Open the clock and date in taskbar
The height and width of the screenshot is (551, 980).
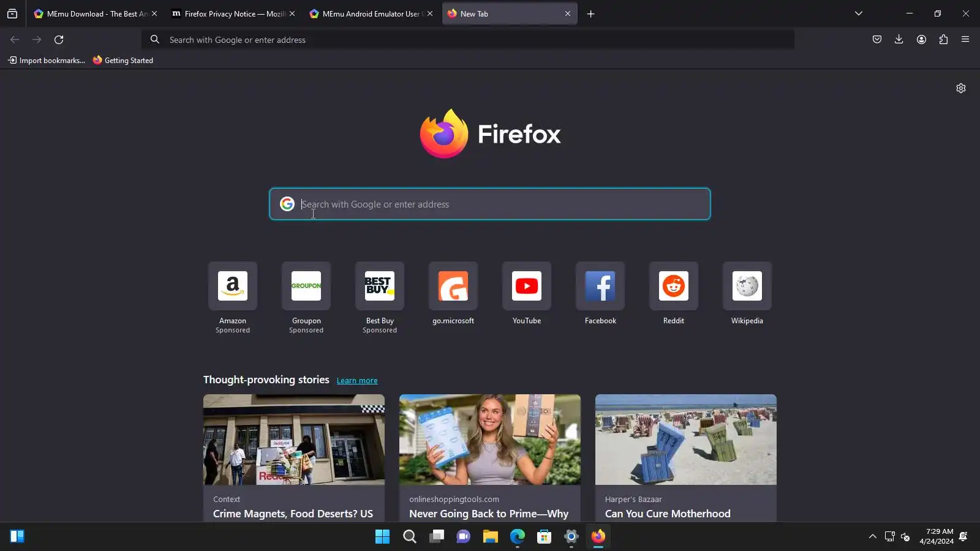tap(937, 536)
